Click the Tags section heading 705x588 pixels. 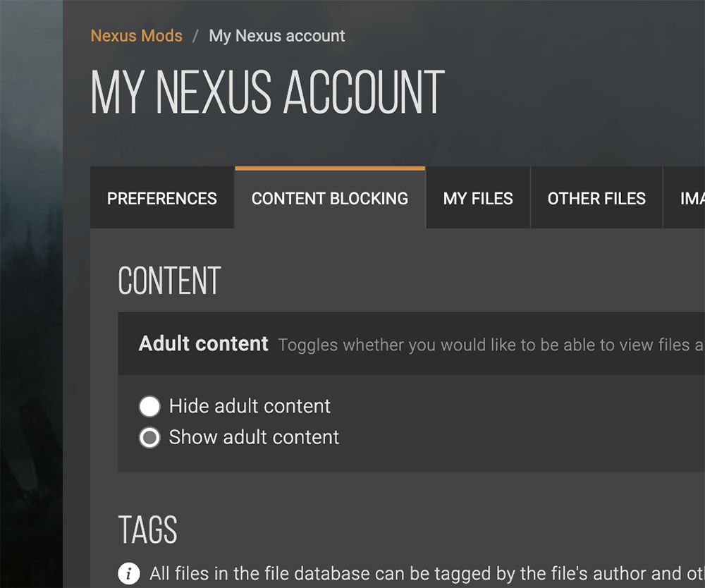click(x=148, y=529)
